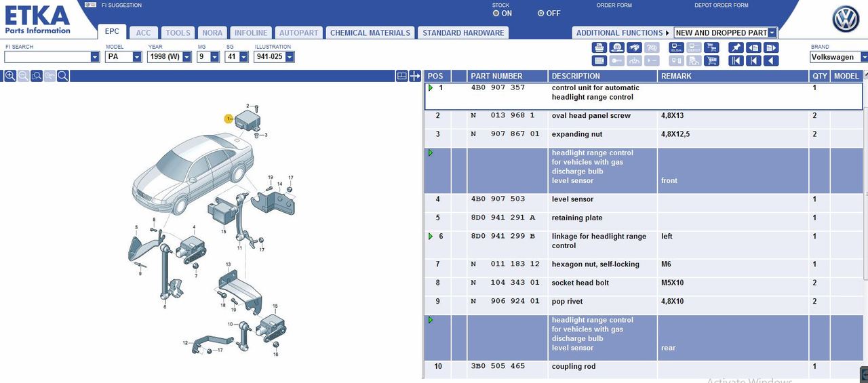
Task: Toggle the split panel layout icon
Action: click(402, 76)
